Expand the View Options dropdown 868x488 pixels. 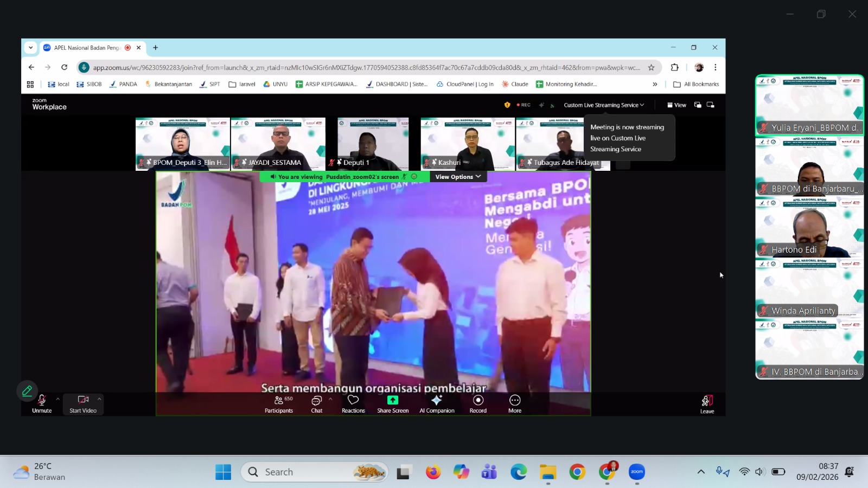click(x=458, y=177)
